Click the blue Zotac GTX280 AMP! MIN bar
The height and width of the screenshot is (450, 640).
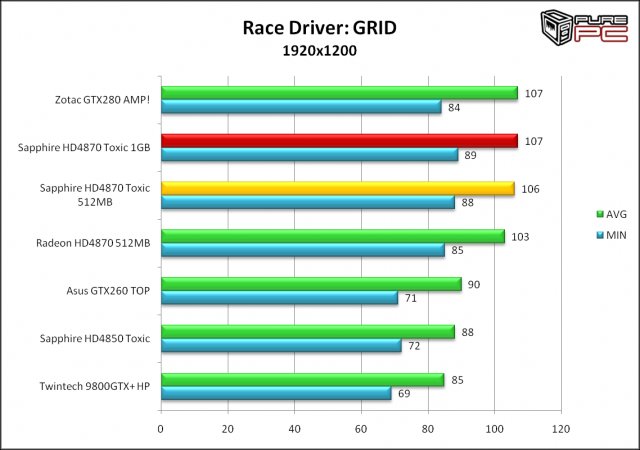302,107
